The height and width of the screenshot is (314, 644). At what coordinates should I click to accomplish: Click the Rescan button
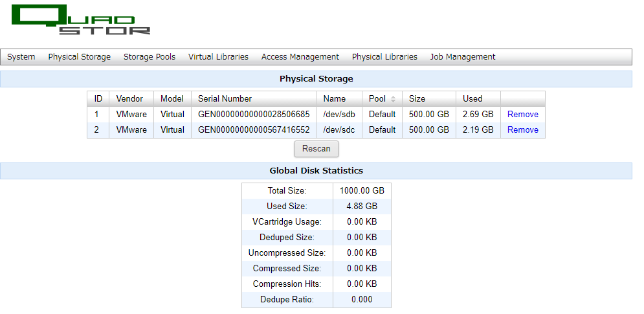316,149
